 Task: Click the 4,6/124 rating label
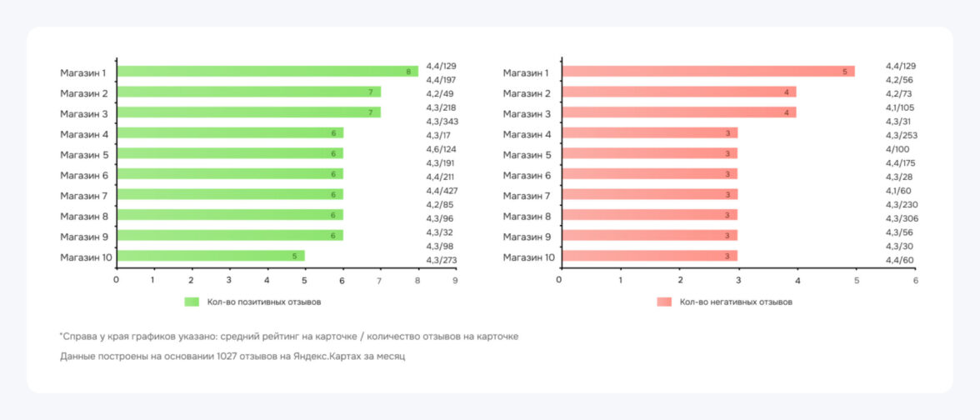pyautogui.click(x=442, y=149)
